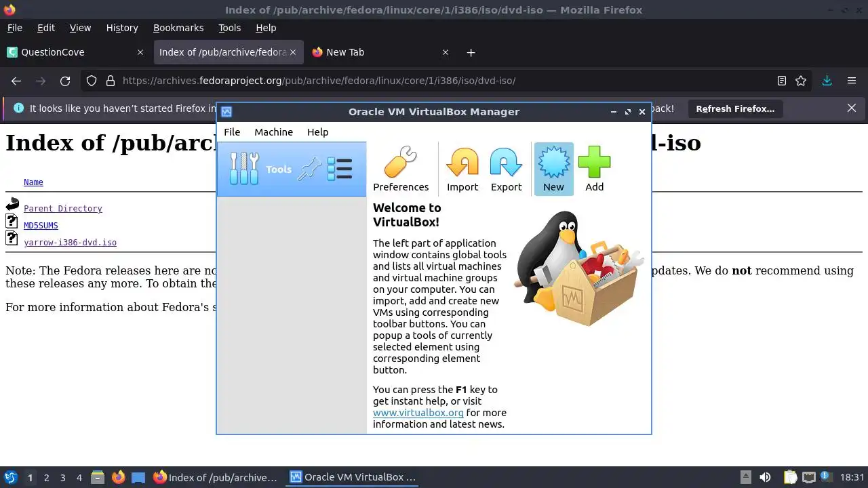Click the 18:31 taskbar clock
Image resolution: width=868 pixels, height=488 pixels.
(x=853, y=478)
